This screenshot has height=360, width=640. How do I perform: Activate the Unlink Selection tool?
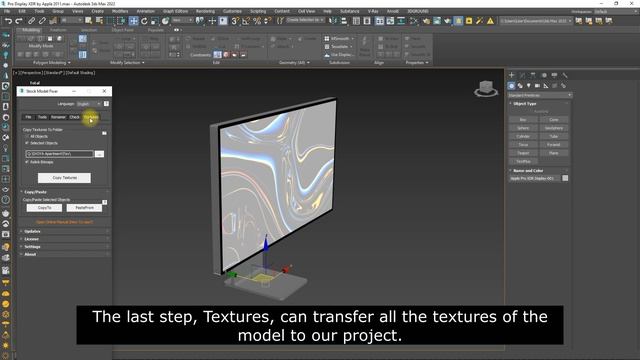click(42, 20)
